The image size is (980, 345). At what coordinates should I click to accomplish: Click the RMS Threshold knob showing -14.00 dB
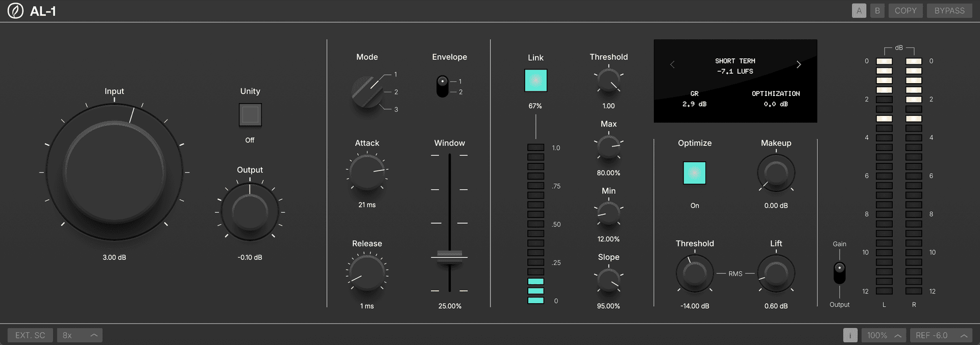pyautogui.click(x=695, y=274)
